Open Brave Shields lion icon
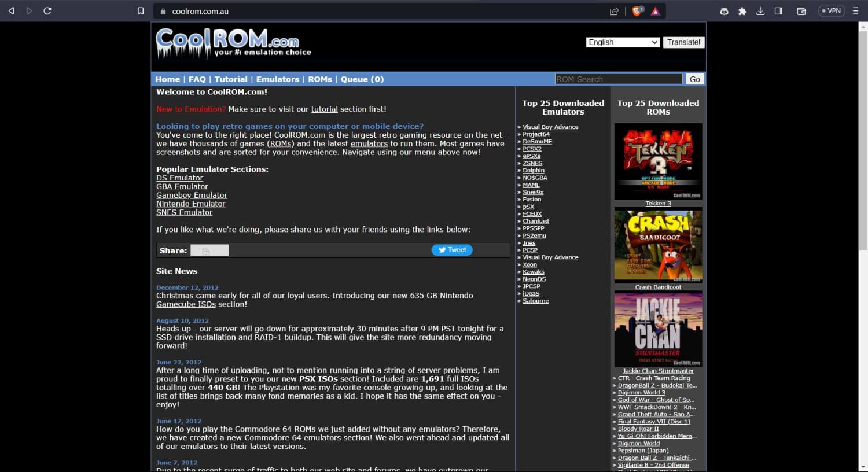Screen dimensions: 868x472 (637, 11)
